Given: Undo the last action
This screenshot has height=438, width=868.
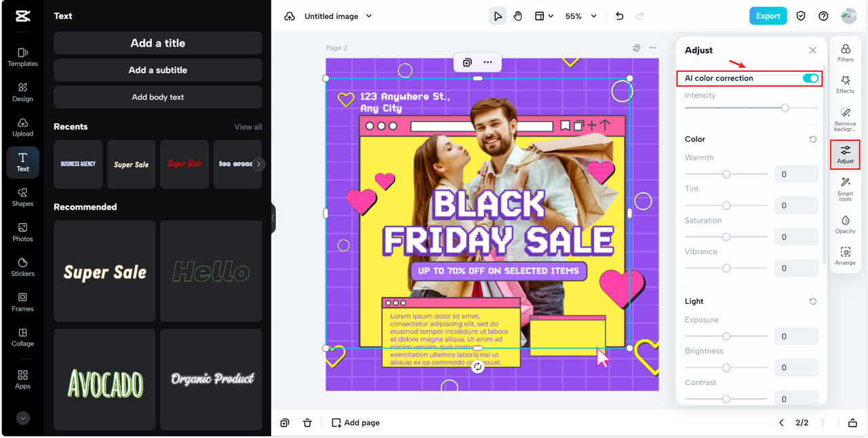Looking at the screenshot, I should (x=619, y=16).
